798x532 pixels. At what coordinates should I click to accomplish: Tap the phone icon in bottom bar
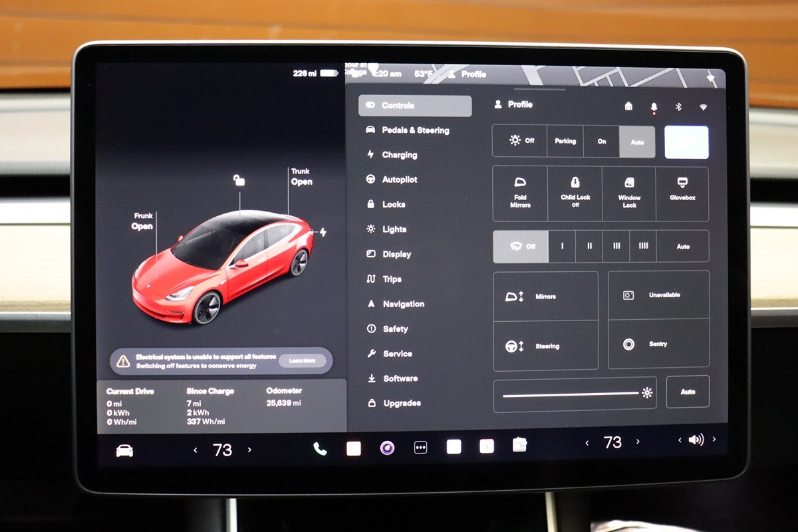pyautogui.click(x=320, y=449)
